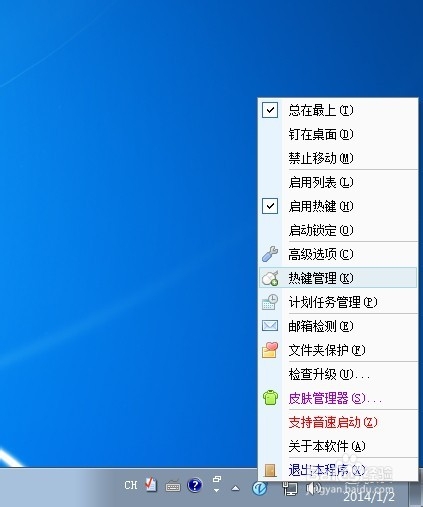Click the scheduled task calendar-clock icon
Screen dimensions: 423x507
click(270, 302)
